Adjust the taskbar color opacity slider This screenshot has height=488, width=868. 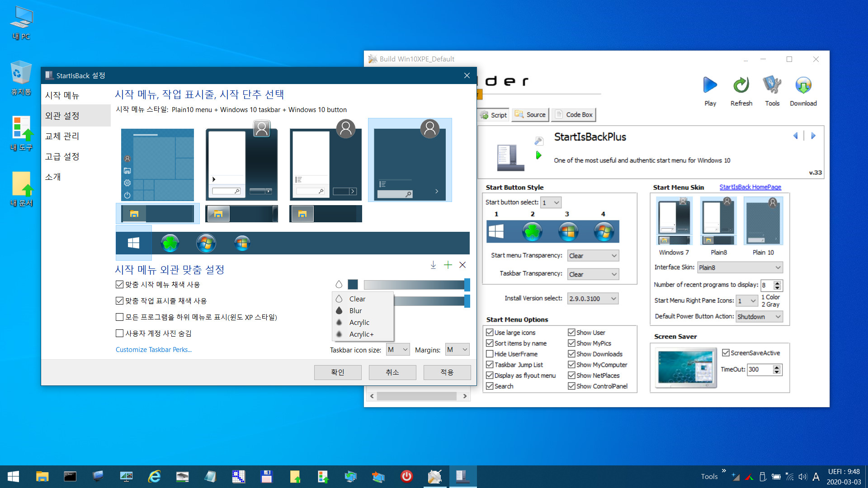point(432,301)
